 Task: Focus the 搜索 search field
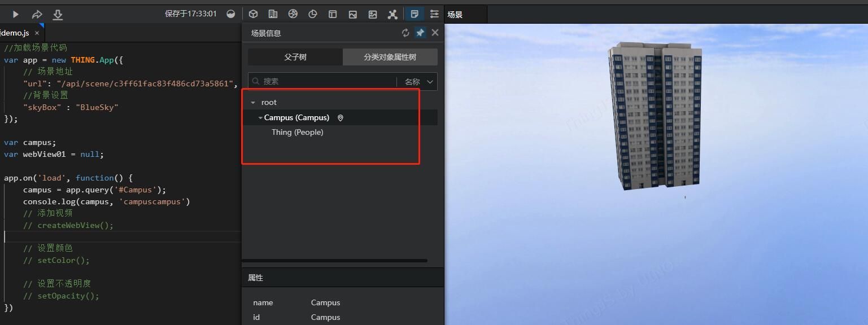(x=323, y=81)
